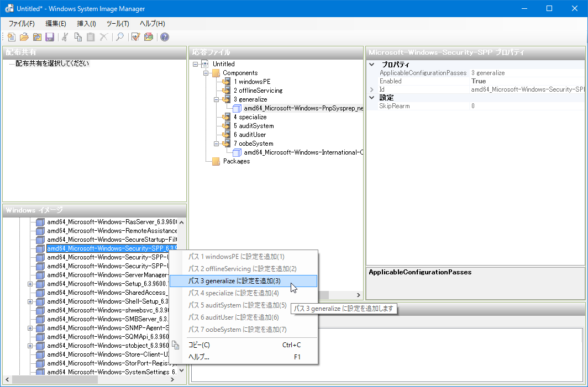The image size is (588, 387).
Task: Click the open answer file toolbar icon
Action: (24, 37)
